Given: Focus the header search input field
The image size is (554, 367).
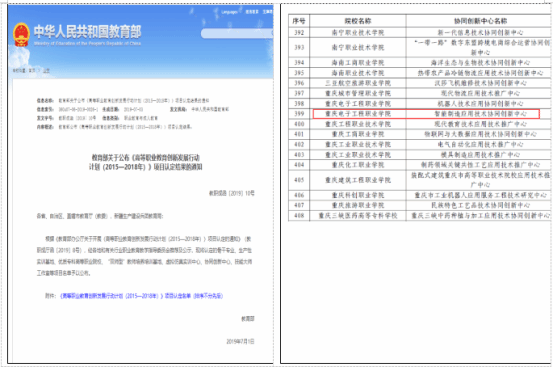Looking at the screenshot, I should click(x=237, y=34).
